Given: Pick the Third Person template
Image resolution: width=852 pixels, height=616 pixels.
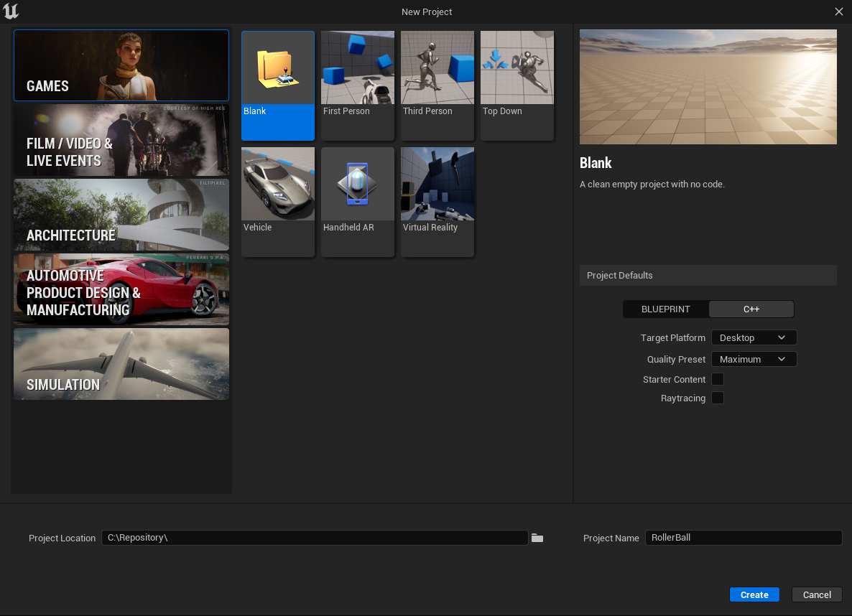Looking at the screenshot, I should (x=437, y=85).
